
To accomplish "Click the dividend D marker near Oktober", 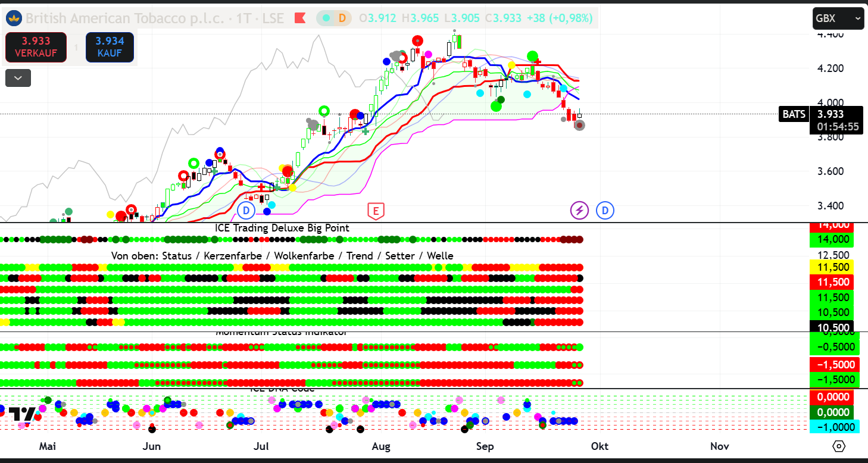I will tap(605, 210).
